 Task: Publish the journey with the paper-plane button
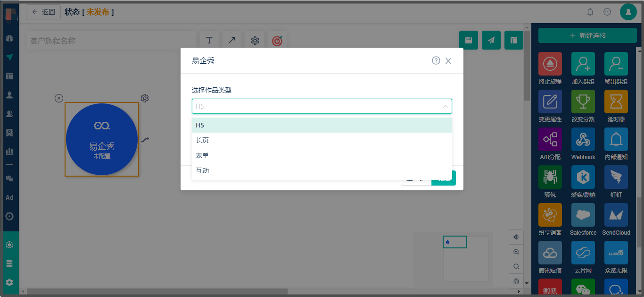click(x=491, y=40)
